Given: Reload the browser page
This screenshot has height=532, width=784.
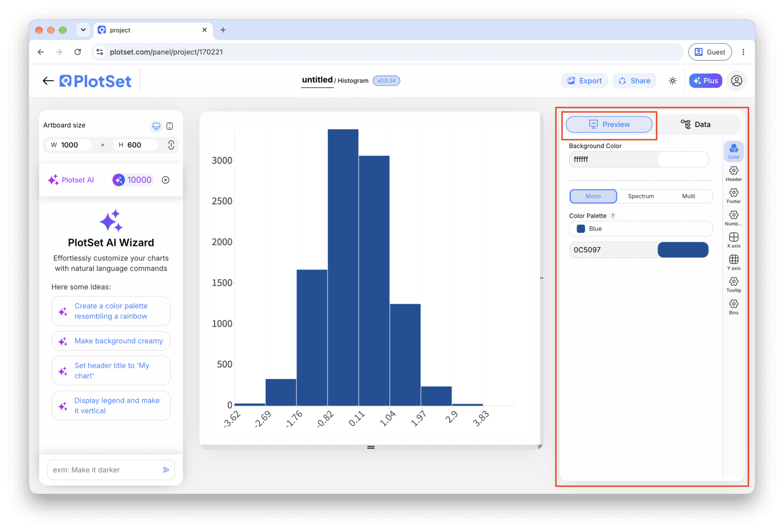Looking at the screenshot, I should point(77,52).
